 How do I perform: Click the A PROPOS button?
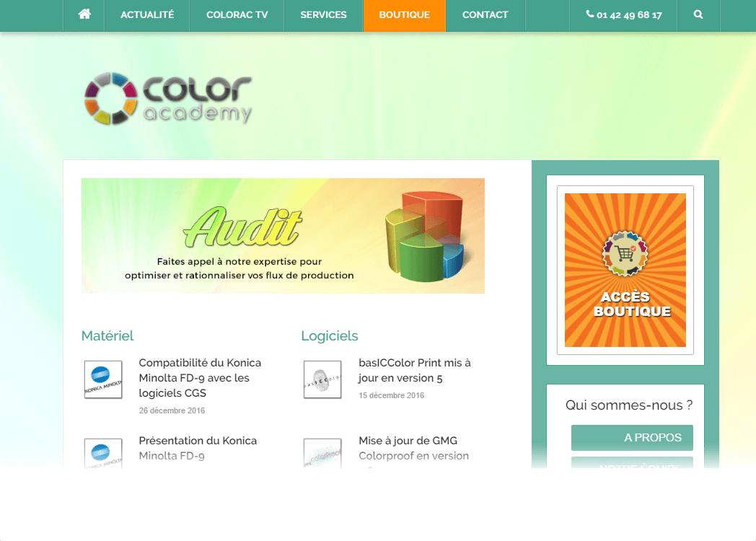point(632,437)
